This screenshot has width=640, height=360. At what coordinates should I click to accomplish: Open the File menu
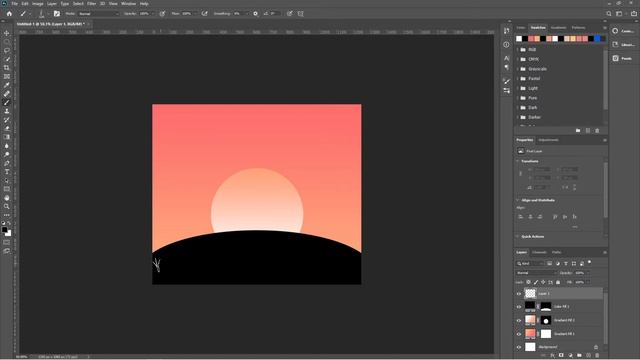click(14, 4)
